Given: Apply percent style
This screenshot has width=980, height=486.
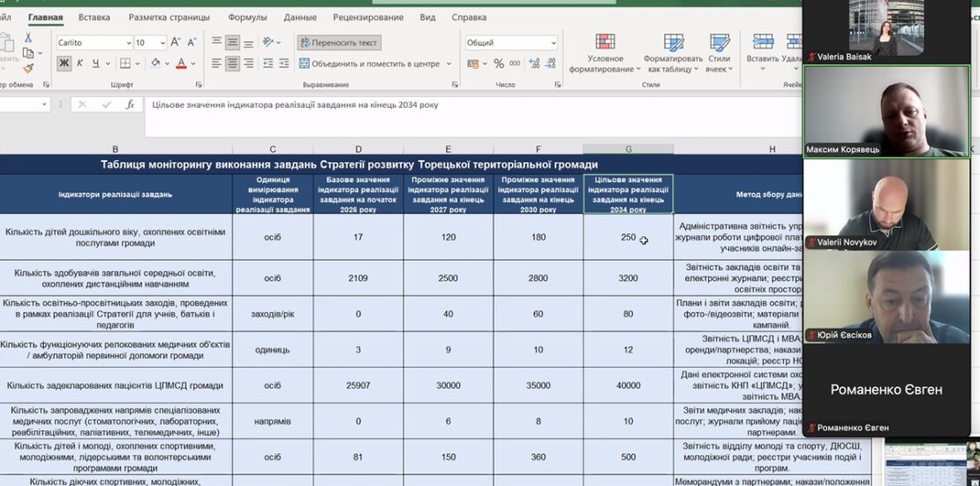Looking at the screenshot, I should pyautogui.click(x=499, y=63).
